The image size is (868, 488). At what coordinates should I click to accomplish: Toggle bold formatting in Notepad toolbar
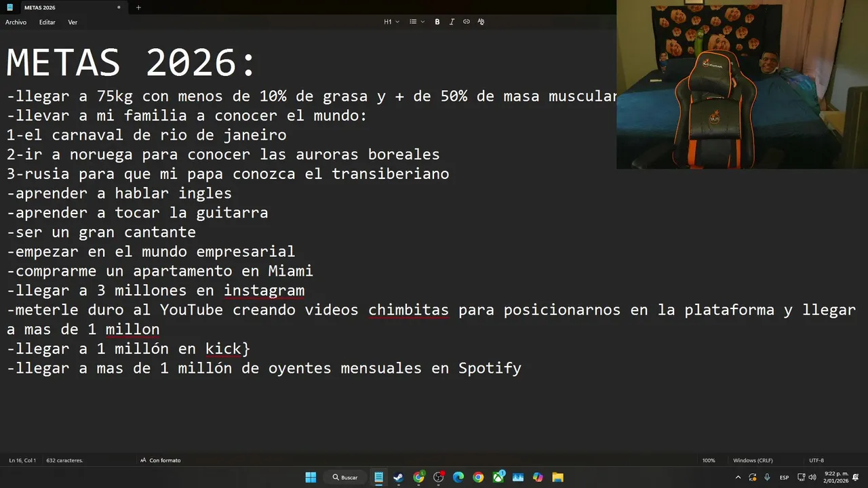point(437,22)
